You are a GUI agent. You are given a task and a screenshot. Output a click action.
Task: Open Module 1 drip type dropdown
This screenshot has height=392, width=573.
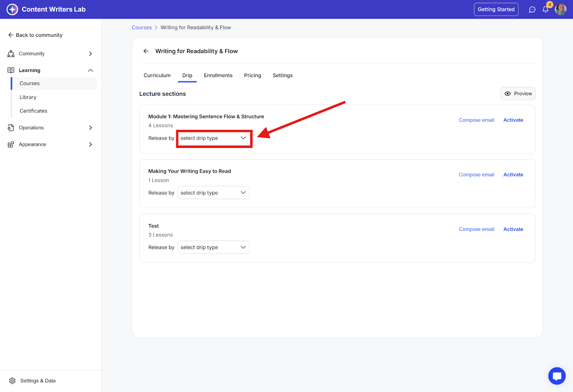point(213,138)
